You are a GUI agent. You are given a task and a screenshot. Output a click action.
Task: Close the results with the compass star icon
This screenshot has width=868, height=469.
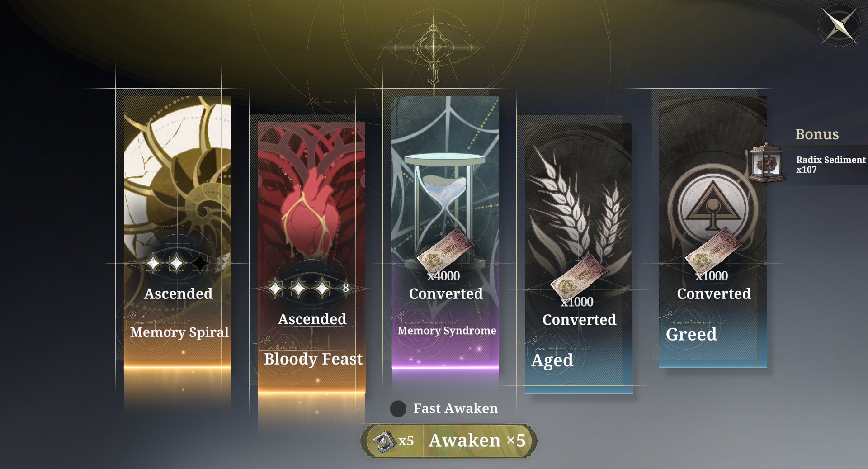click(x=840, y=26)
